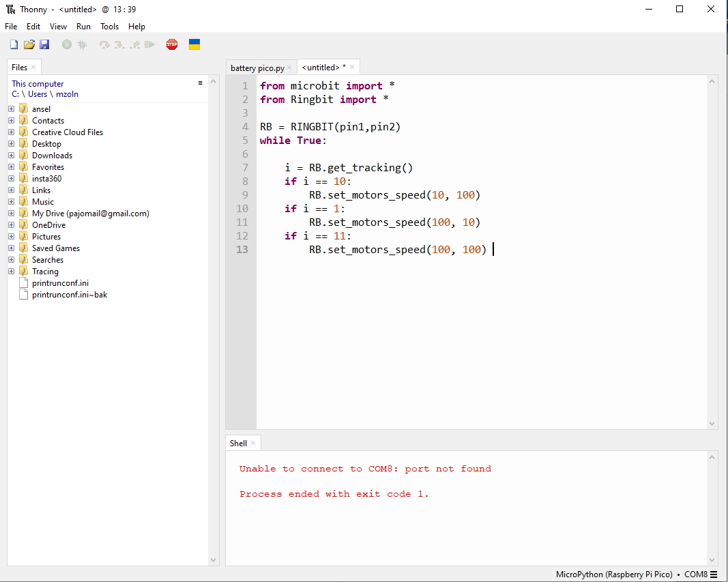Screen dimensions: 728x582
Task: Stop the backend with the red STOP icon
Action: 172,44
